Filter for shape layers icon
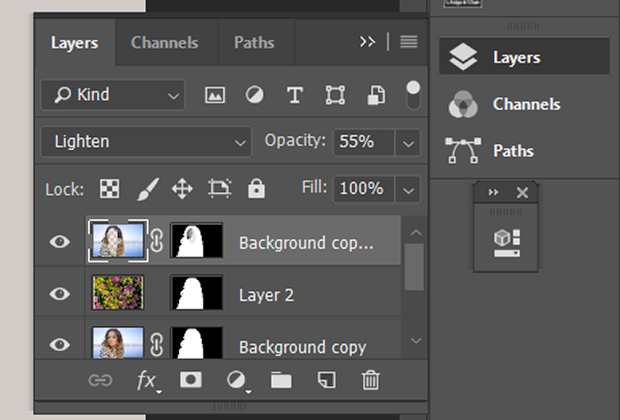Viewport: 620px width, 420px height. pyautogui.click(x=335, y=95)
